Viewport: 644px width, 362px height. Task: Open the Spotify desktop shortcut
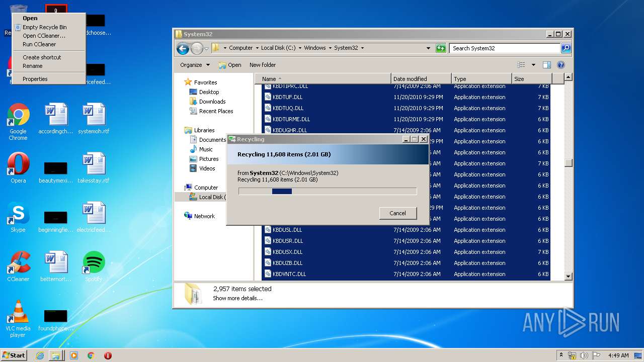point(94,266)
